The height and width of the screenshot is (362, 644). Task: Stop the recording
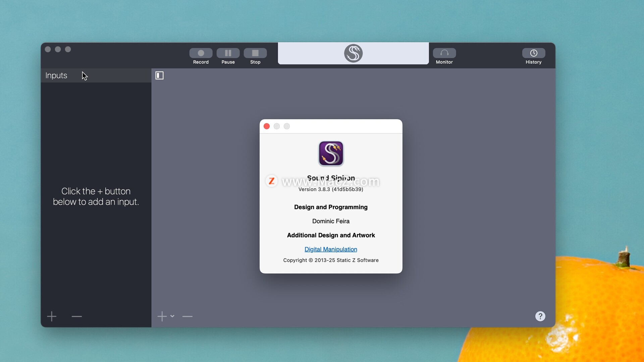coord(255,53)
